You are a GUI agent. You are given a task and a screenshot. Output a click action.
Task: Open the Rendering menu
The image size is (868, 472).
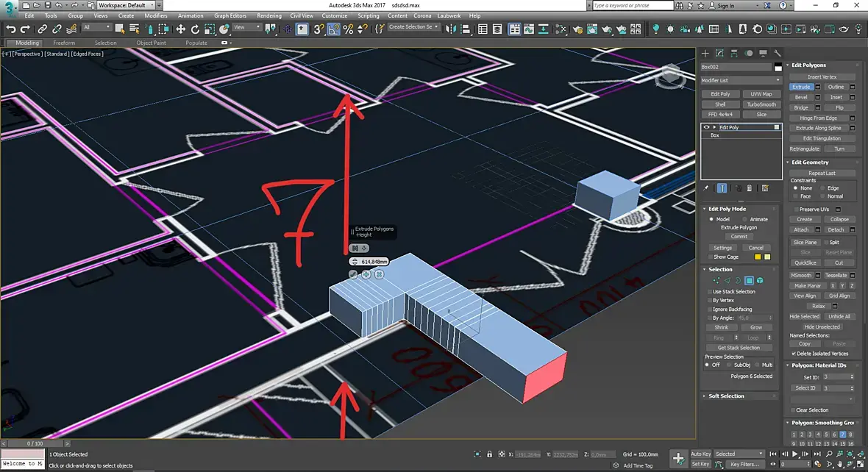(x=269, y=15)
